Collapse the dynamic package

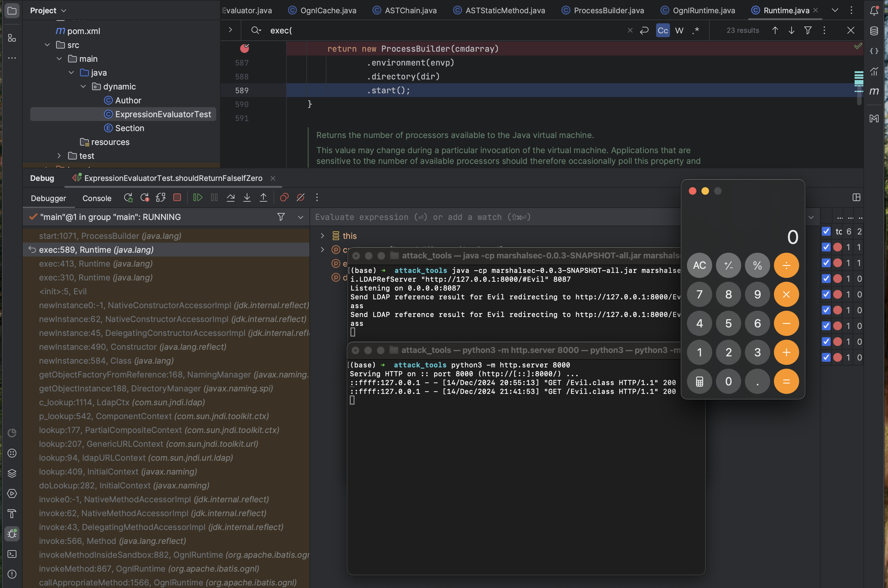point(83,87)
